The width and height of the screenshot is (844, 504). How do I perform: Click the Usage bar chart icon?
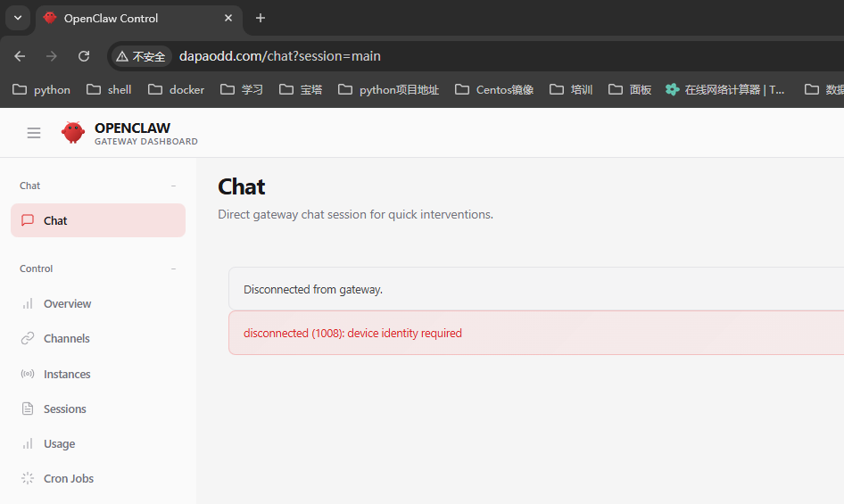pos(28,444)
